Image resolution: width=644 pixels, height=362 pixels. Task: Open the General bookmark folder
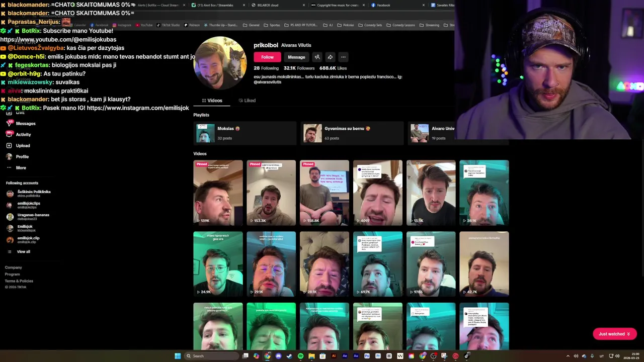(x=251, y=25)
